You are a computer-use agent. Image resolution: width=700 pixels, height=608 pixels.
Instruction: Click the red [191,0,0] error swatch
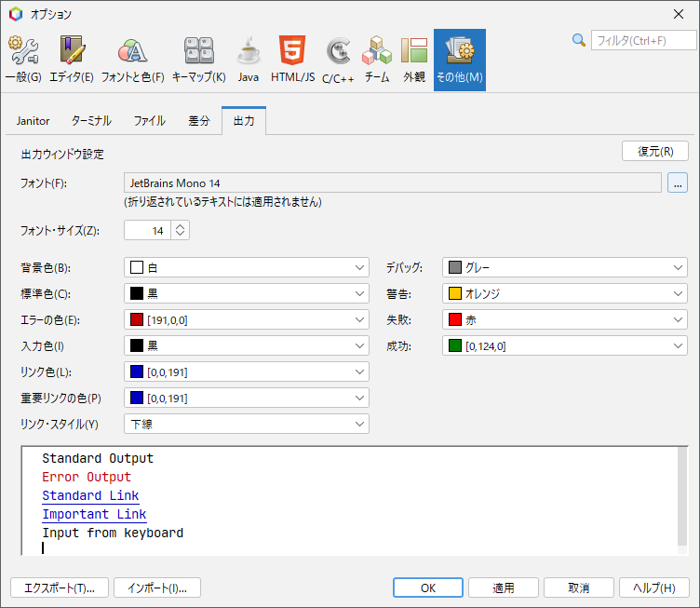(x=137, y=319)
